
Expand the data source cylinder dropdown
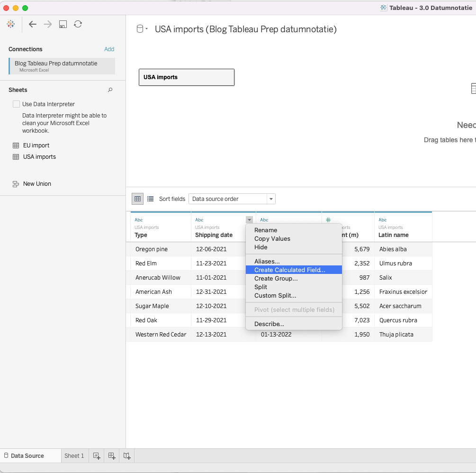pyautogui.click(x=142, y=29)
